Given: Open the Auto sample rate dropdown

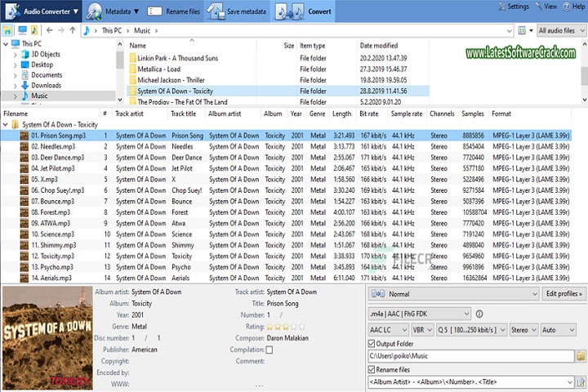Looking at the screenshot, I should click(x=558, y=330).
